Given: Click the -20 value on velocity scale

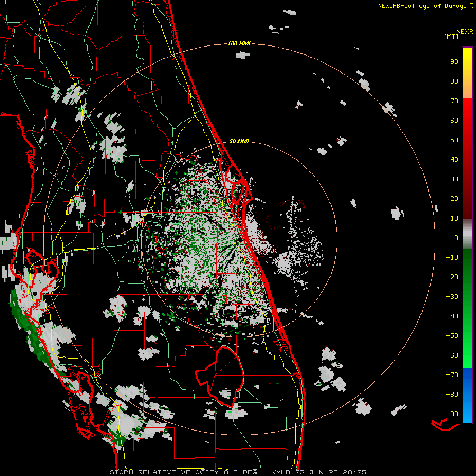Looking at the screenshot, I should [x=452, y=277].
